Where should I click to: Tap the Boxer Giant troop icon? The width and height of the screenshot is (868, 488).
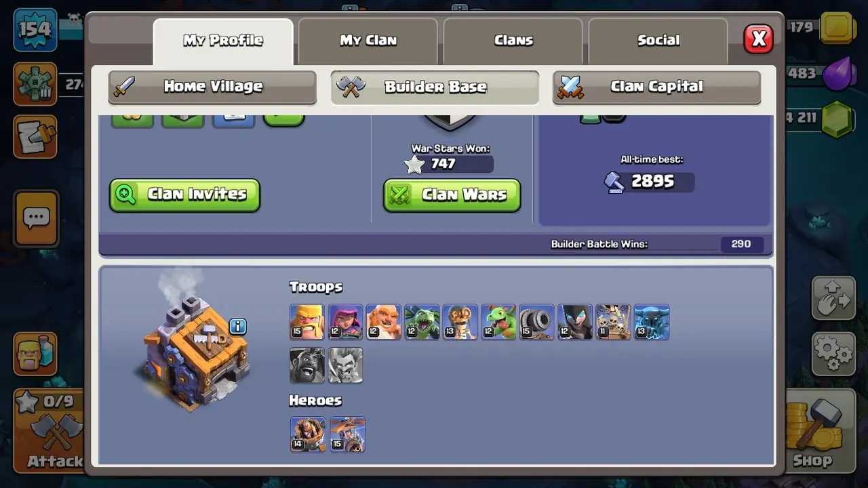click(383, 322)
